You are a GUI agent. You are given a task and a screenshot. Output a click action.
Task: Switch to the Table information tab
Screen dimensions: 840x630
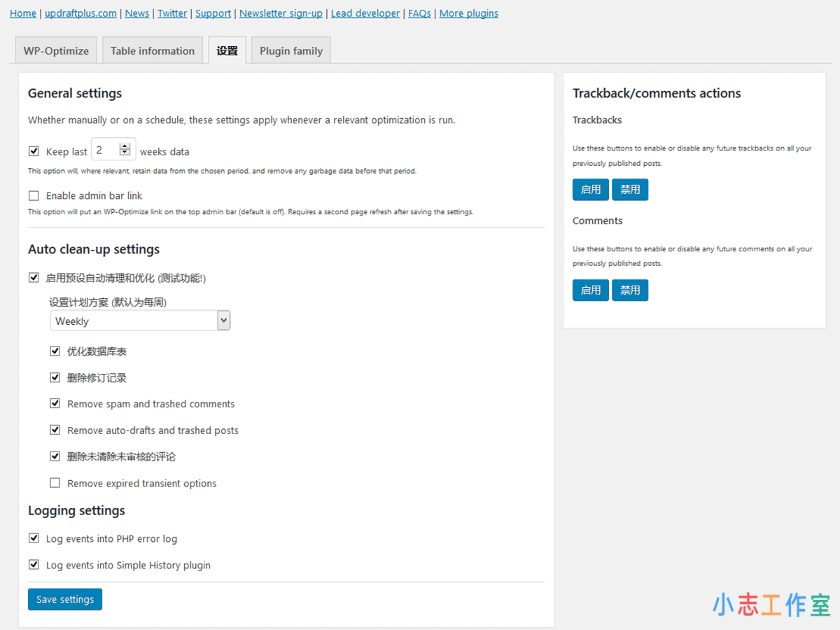click(152, 50)
